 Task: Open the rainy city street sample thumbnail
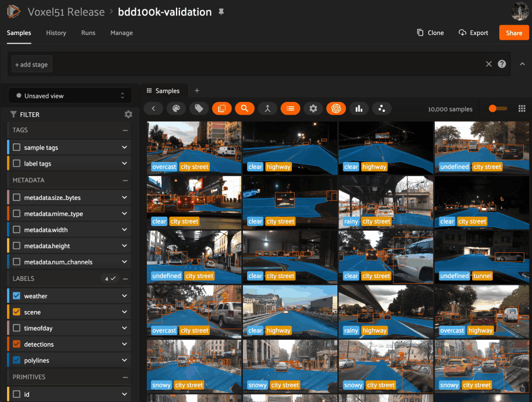(x=386, y=203)
